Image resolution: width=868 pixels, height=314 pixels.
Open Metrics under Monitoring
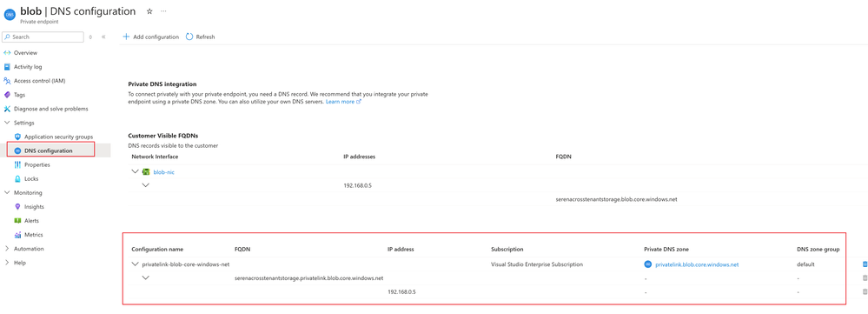pyautogui.click(x=33, y=235)
